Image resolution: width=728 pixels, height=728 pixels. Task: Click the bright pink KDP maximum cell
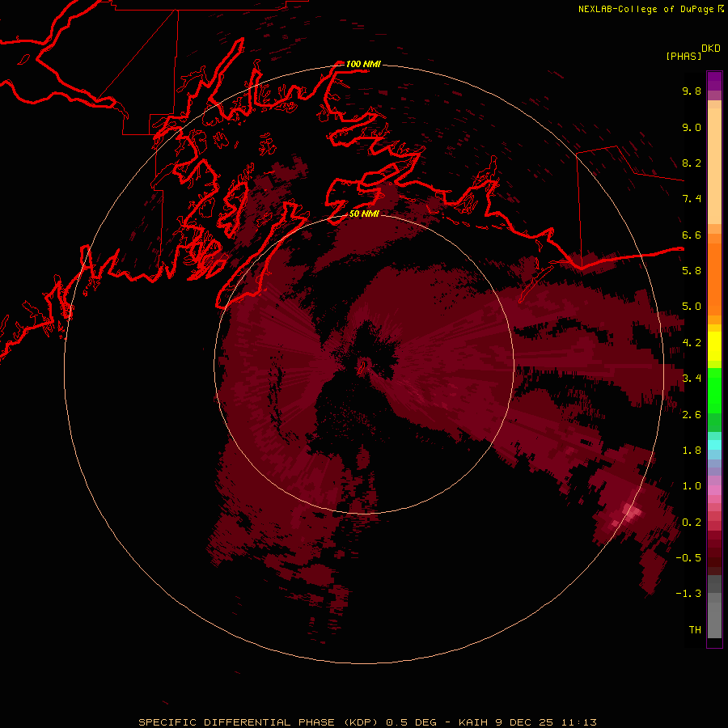click(x=632, y=511)
